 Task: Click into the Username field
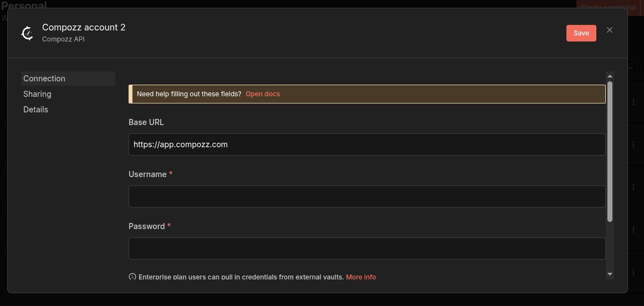pos(366,196)
